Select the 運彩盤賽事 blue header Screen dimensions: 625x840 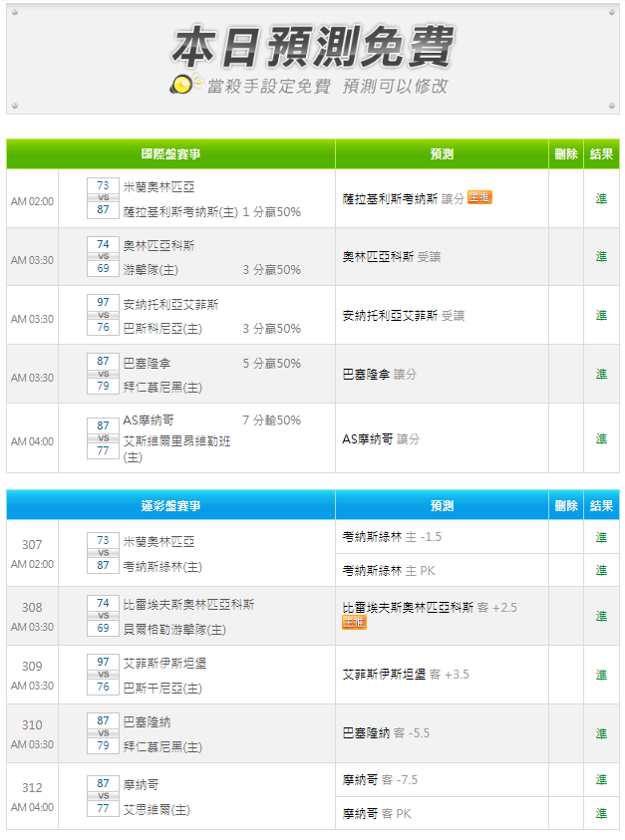pyautogui.click(x=170, y=506)
